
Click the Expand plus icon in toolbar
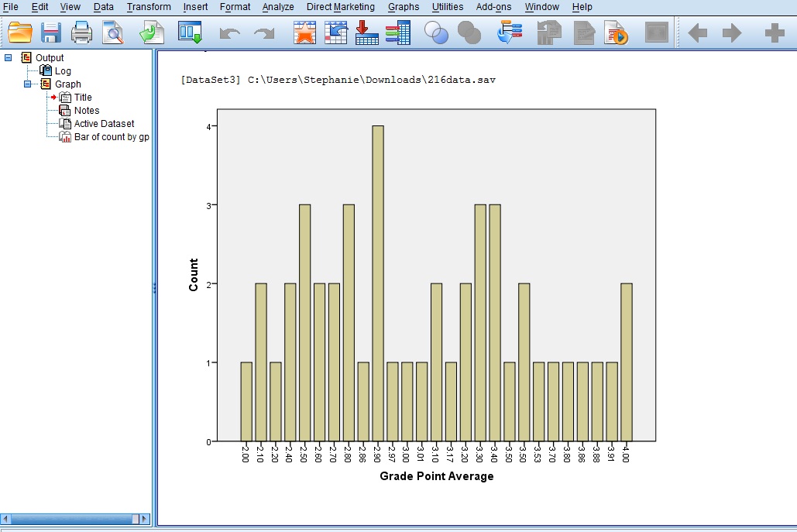775,33
